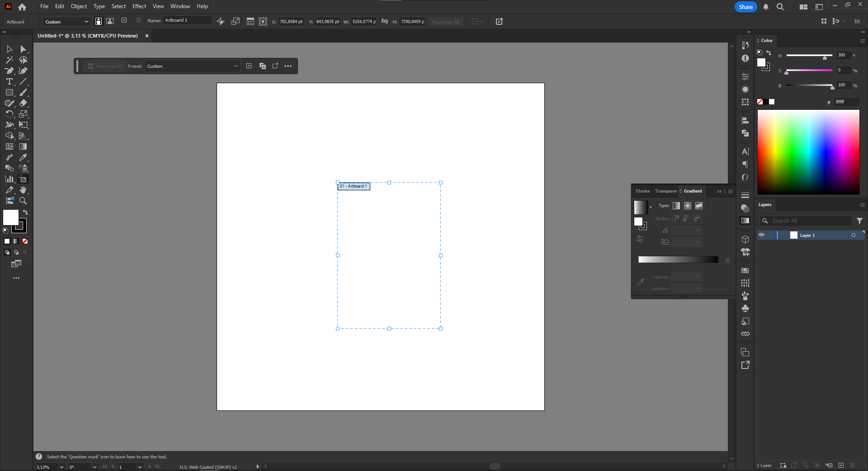Select the Rotate tool
The height and width of the screenshot is (471, 868).
point(9,114)
